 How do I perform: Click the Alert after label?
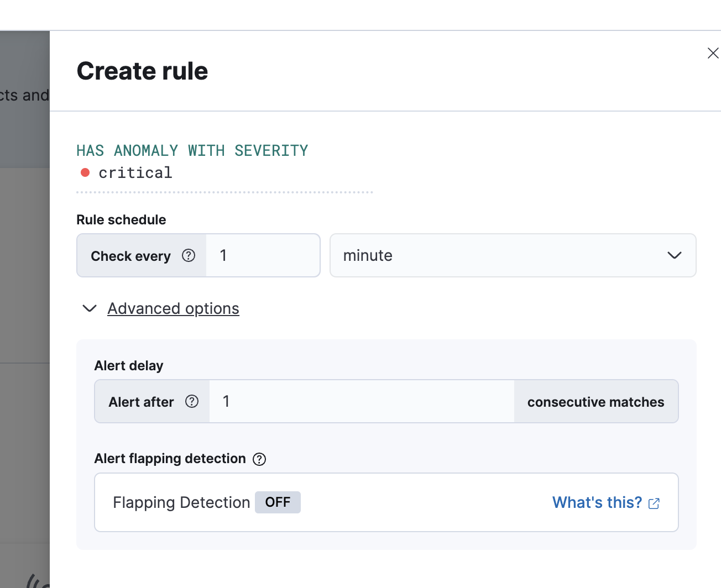click(141, 402)
